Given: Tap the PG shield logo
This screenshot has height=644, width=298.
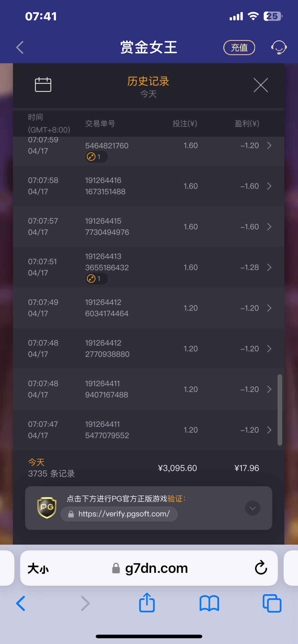Looking at the screenshot, I should click(47, 508).
